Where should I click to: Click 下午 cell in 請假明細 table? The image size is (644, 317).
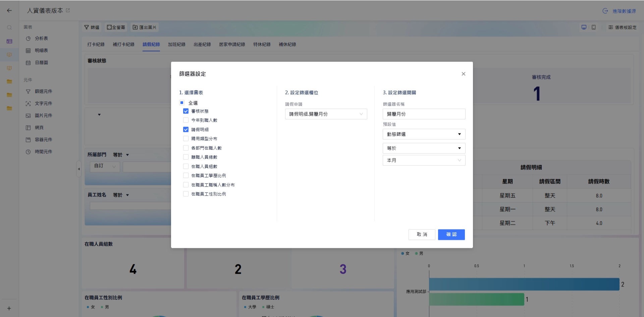[550, 223]
